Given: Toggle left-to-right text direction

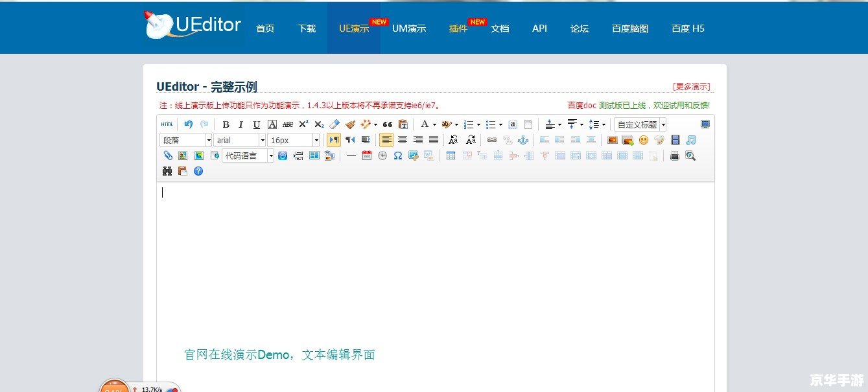Looking at the screenshot, I should 334,140.
